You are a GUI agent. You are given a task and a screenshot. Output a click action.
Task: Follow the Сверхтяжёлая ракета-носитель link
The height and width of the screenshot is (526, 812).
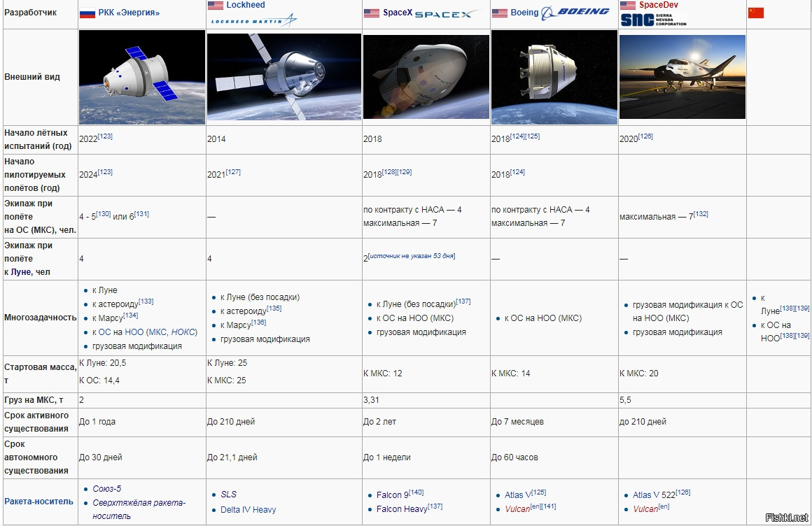[x=139, y=509]
